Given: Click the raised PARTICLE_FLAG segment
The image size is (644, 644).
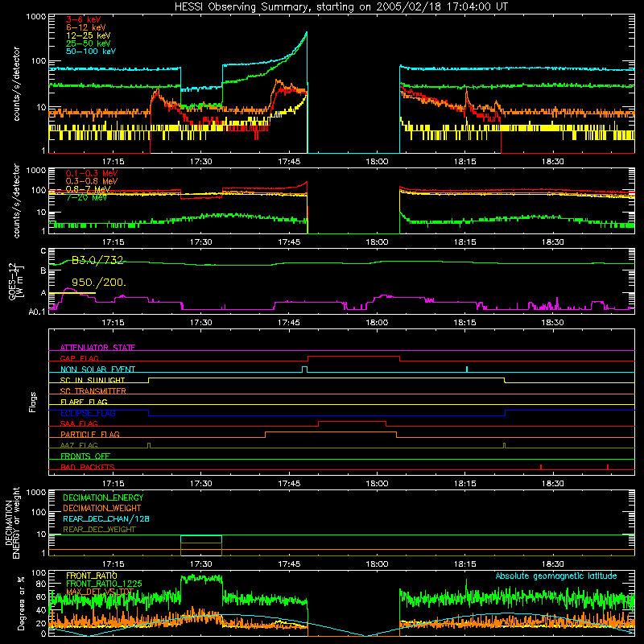Looking at the screenshot, I should click(331, 432).
